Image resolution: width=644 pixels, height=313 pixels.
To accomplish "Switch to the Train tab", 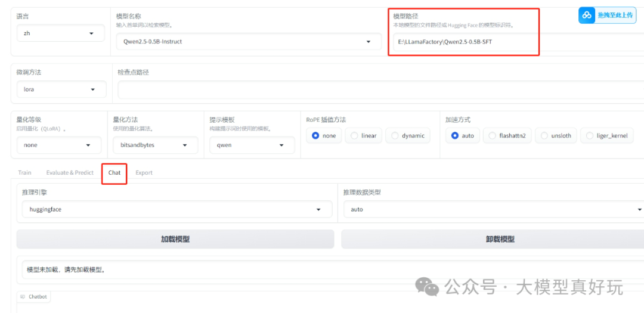I will coord(24,172).
